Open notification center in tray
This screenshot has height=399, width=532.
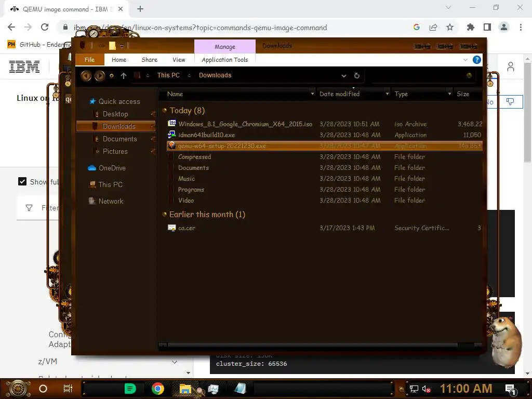(x=511, y=389)
